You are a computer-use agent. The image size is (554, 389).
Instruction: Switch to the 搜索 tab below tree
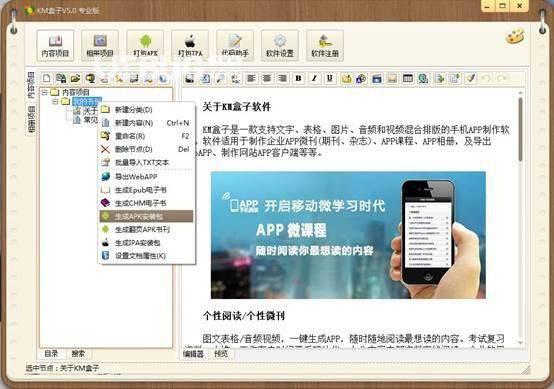click(x=78, y=354)
